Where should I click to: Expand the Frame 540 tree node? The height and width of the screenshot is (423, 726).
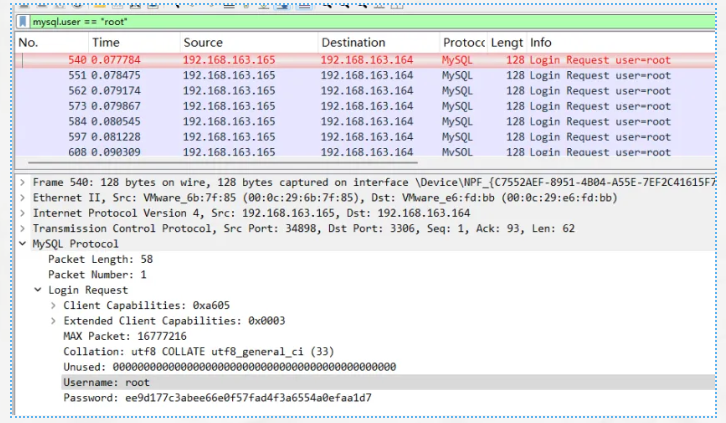(23, 183)
